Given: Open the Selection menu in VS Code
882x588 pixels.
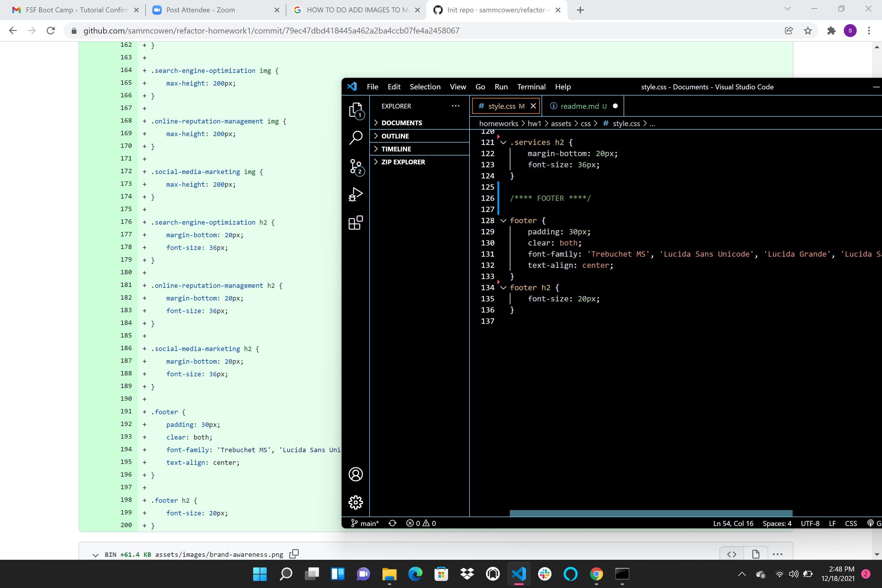Looking at the screenshot, I should click(x=425, y=87).
